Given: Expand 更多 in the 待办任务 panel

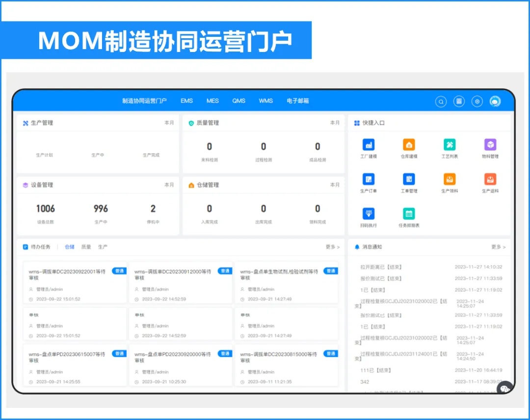Looking at the screenshot, I should [332, 247].
